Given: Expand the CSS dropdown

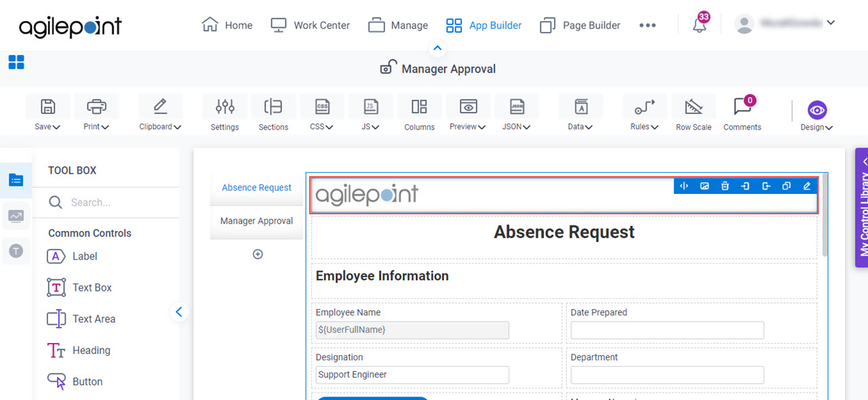Looking at the screenshot, I should coord(330,127).
